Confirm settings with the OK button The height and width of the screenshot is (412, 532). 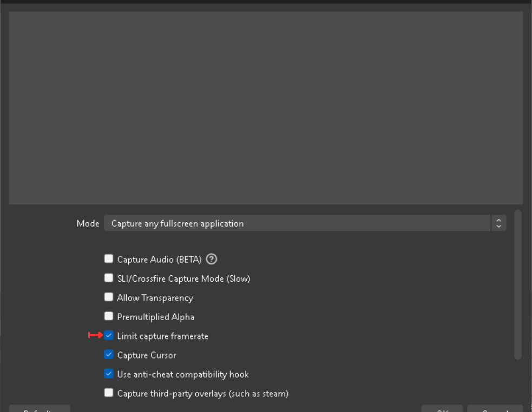[x=442, y=408]
